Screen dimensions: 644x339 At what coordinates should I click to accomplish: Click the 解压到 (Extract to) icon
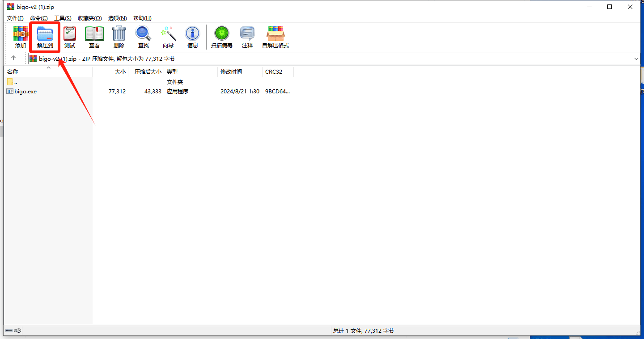(x=45, y=34)
